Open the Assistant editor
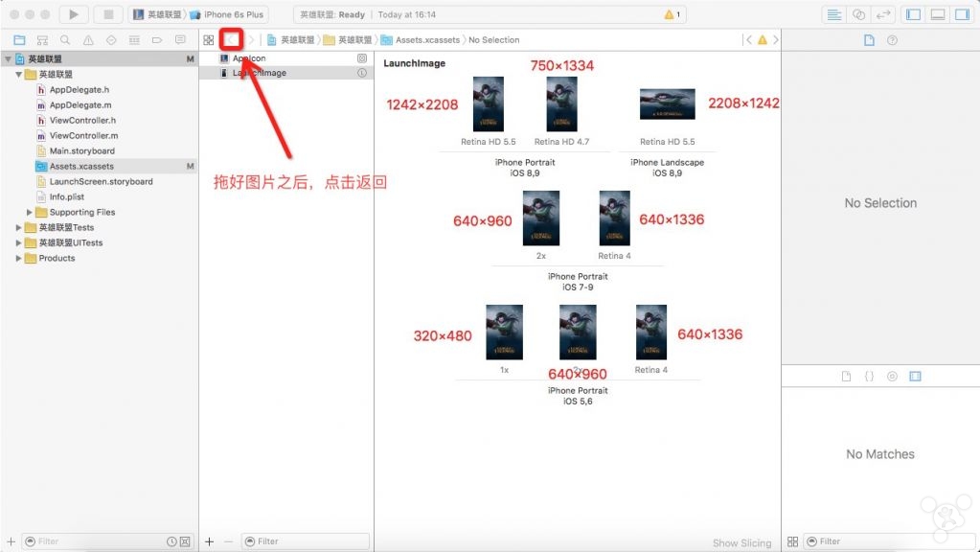The image size is (980, 552). point(858,14)
